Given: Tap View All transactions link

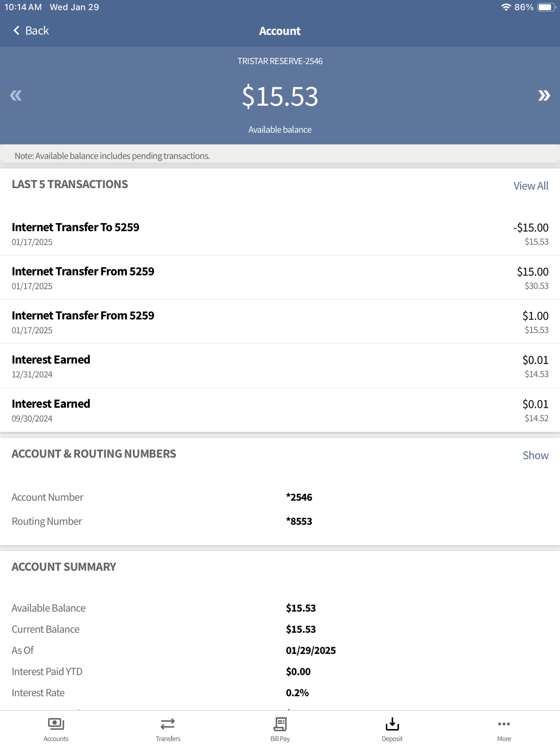Looking at the screenshot, I should 531,186.
